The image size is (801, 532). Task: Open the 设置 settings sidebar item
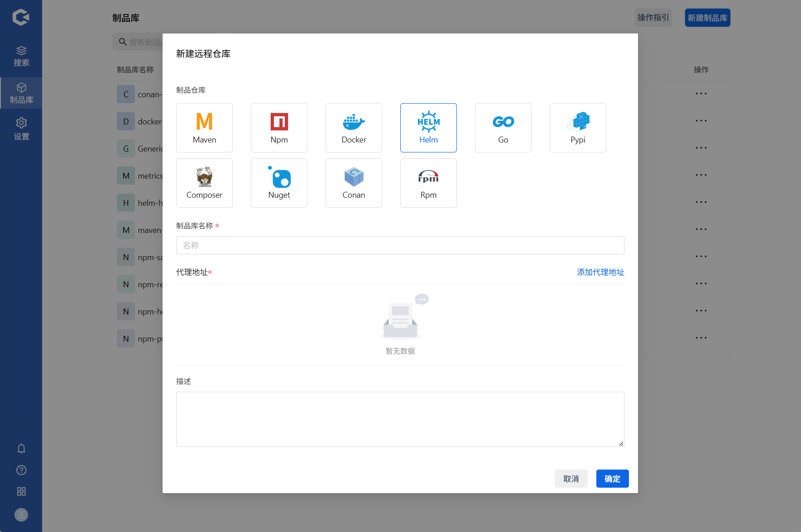point(21,129)
